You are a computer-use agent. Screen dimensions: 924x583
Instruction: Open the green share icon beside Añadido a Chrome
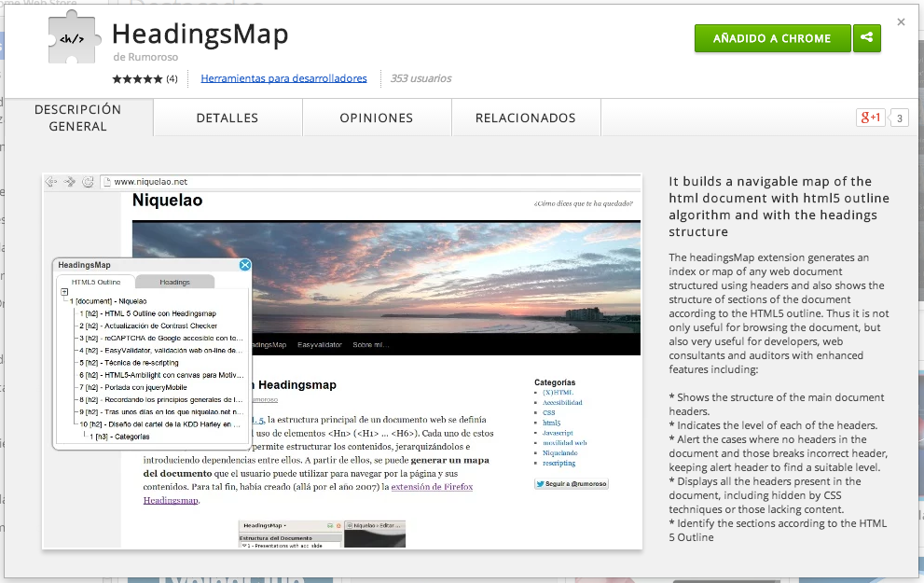[866, 40]
